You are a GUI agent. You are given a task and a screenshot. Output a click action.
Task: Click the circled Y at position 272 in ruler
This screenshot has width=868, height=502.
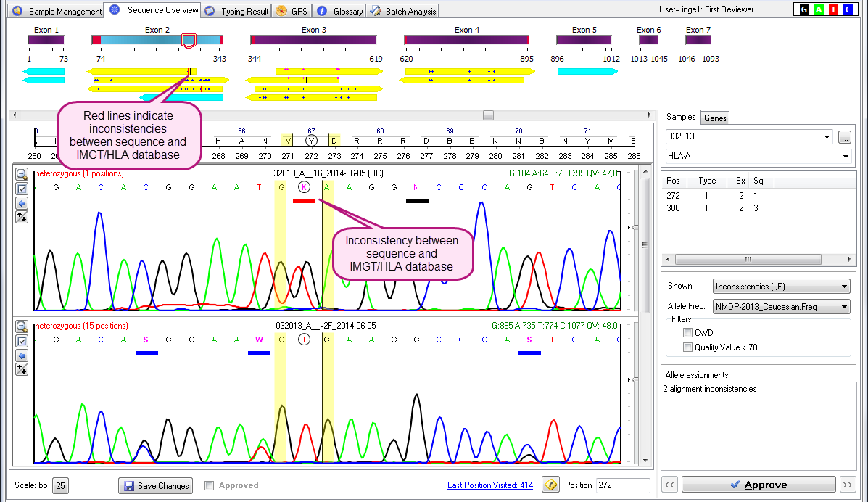pos(311,141)
